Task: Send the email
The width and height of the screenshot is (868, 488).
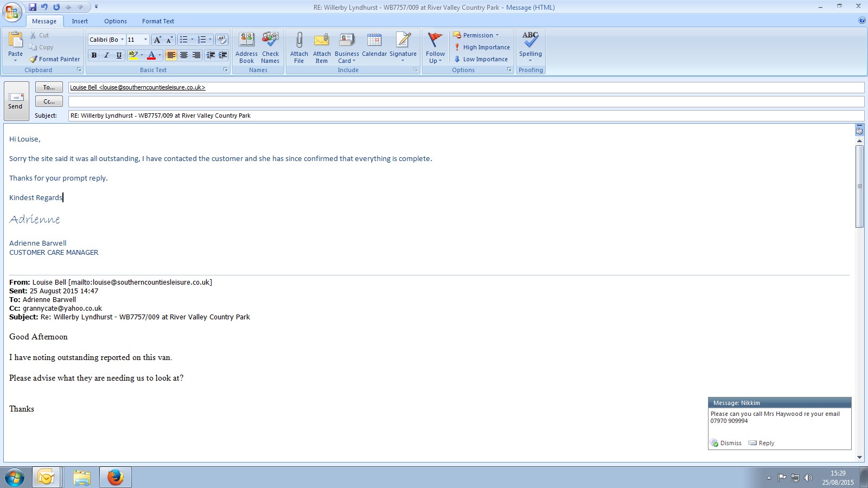Action: [16, 101]
